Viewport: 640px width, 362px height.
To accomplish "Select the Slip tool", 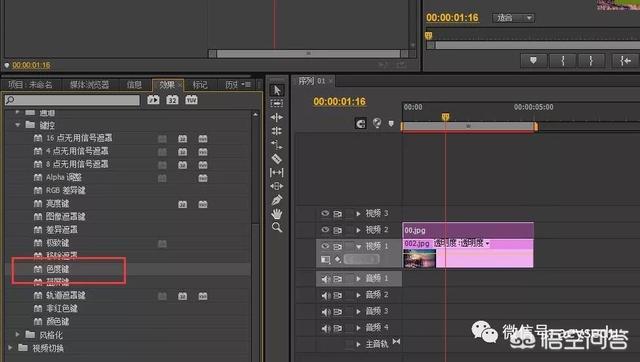I will coord(277,173).
